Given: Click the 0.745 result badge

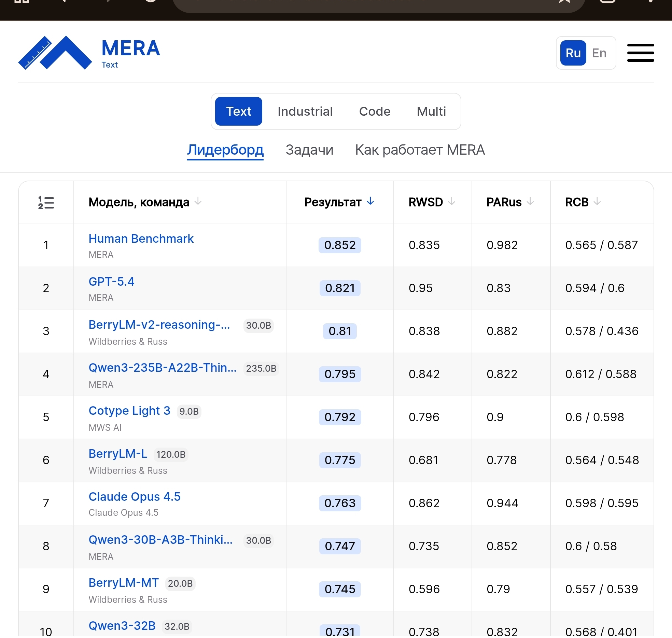Looking at the screenshot, I should coord(340,589).
